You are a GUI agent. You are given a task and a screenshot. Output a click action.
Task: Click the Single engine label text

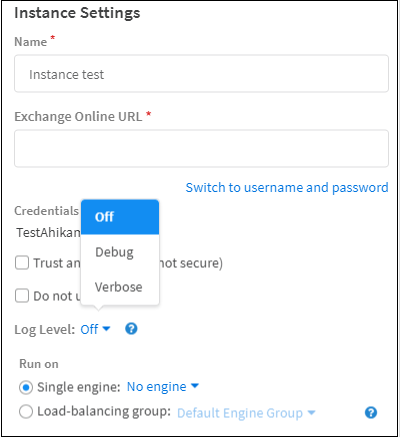coord(79,387)
